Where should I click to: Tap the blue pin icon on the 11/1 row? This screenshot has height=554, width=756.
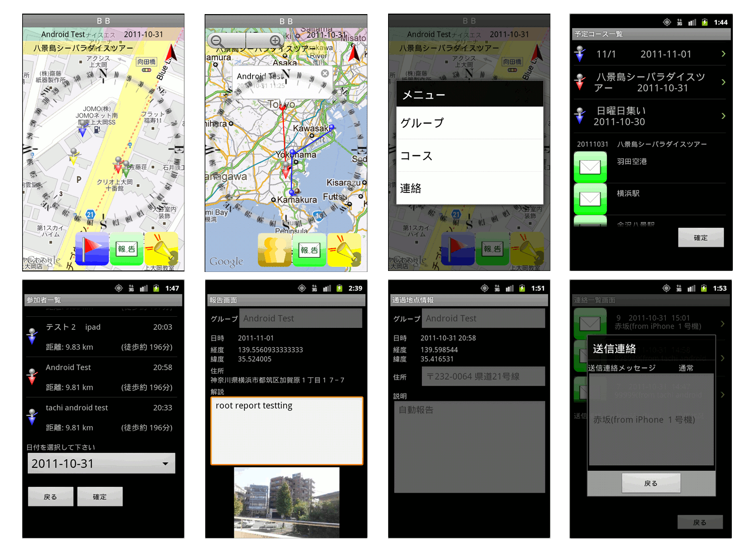coord(580,54)
